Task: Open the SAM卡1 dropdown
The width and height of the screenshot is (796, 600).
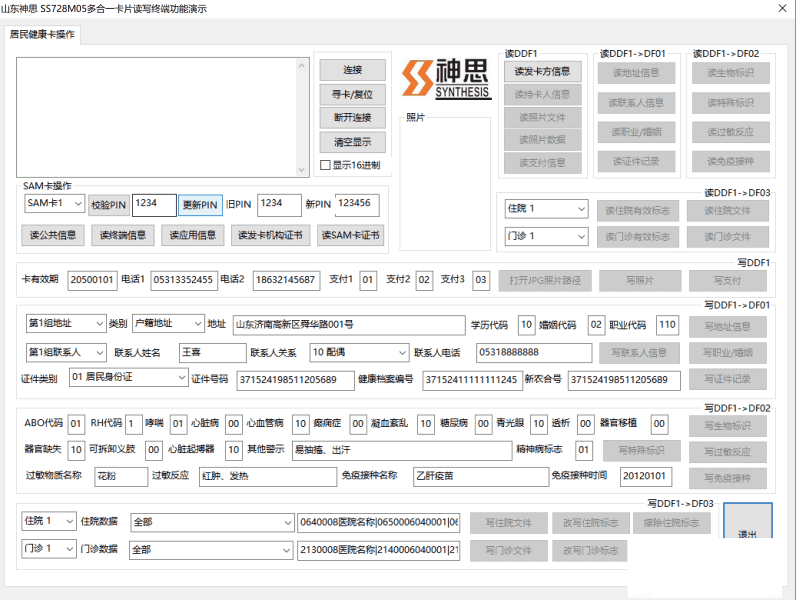Action: click(x=54, y=204)
